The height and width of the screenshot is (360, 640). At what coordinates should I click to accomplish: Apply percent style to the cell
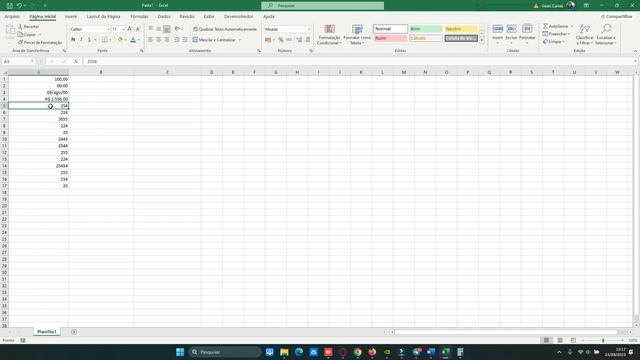pos(281,40)
